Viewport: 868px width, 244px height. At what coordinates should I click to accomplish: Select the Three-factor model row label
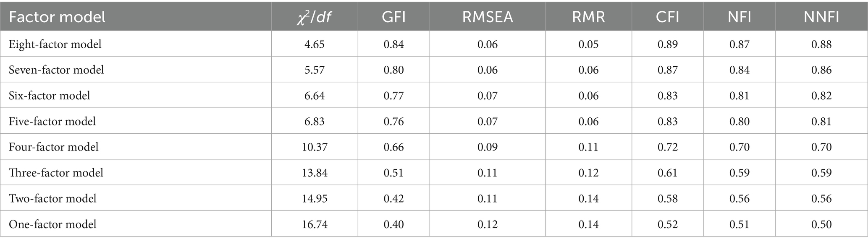pyautogui.click(x=56, y=173)
